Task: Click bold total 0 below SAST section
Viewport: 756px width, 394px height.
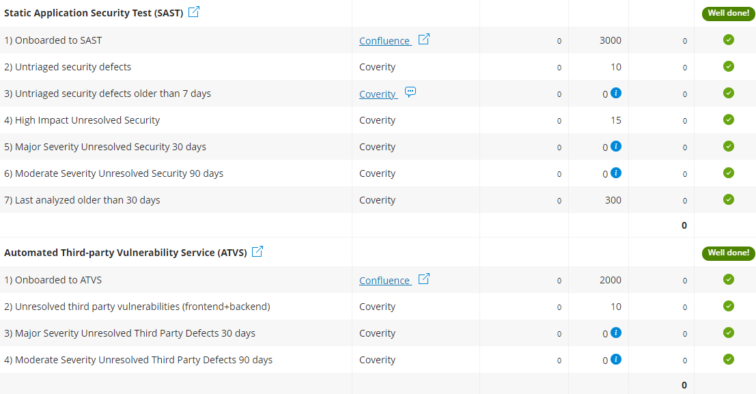Action: click(684, 225)
